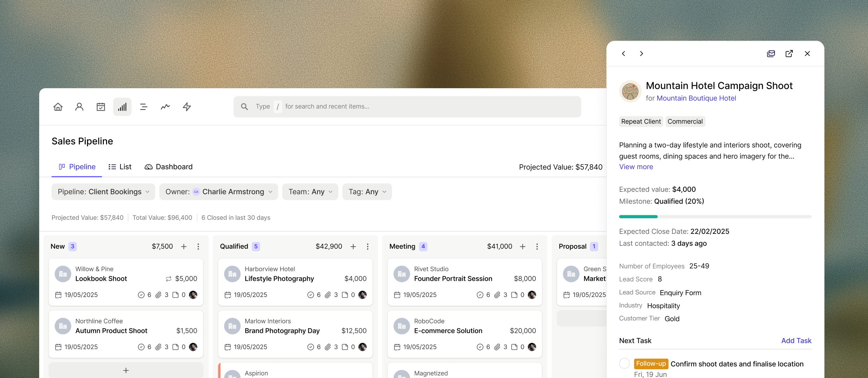The height and width of the screenshot is (378, 868).
Task: Open the Automation lightning bolt icon
Action: pyautogui.click(x=187, y=107)
